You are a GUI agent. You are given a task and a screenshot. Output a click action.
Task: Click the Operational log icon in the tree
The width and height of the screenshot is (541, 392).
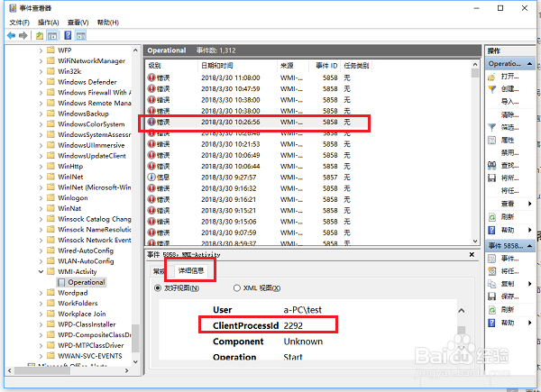[x=61, y=282]
